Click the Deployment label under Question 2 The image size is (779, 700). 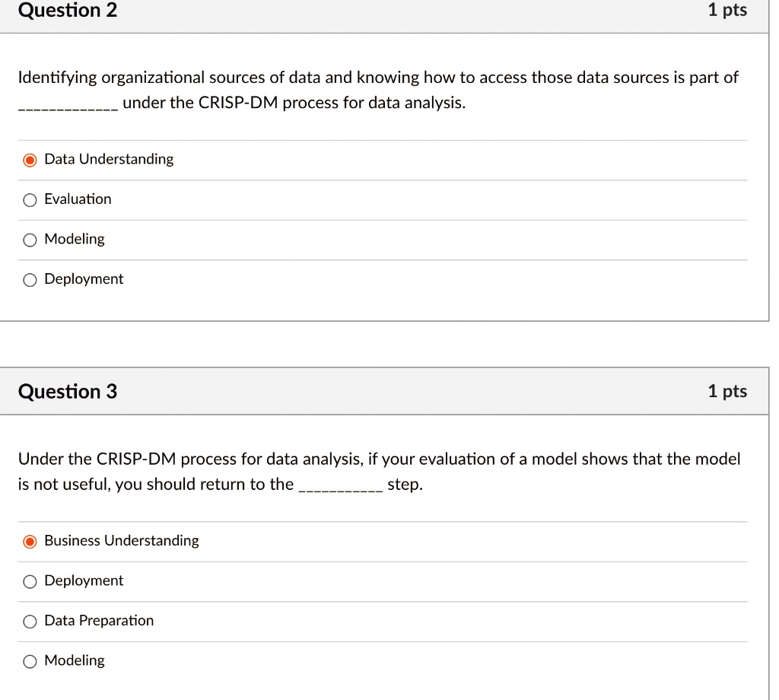tap(84, 278)
